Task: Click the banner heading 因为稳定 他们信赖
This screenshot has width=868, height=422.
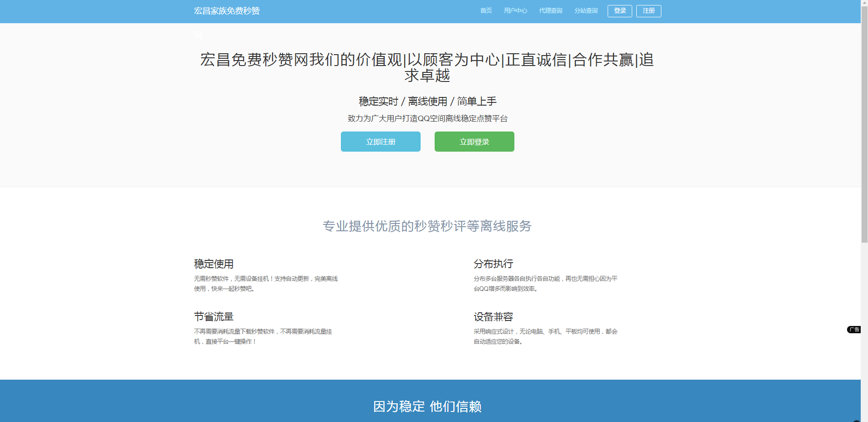Action: coord(427,407)
